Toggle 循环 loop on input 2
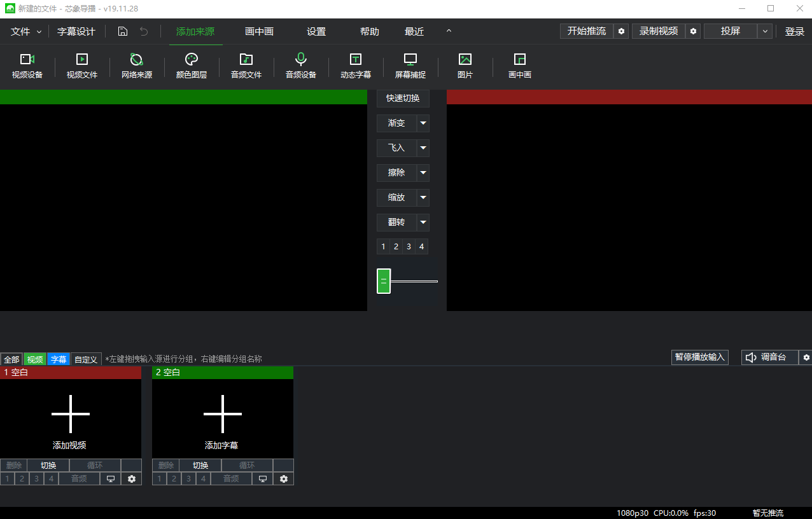This screenshot has height=519, width=812. click(247, 466)
